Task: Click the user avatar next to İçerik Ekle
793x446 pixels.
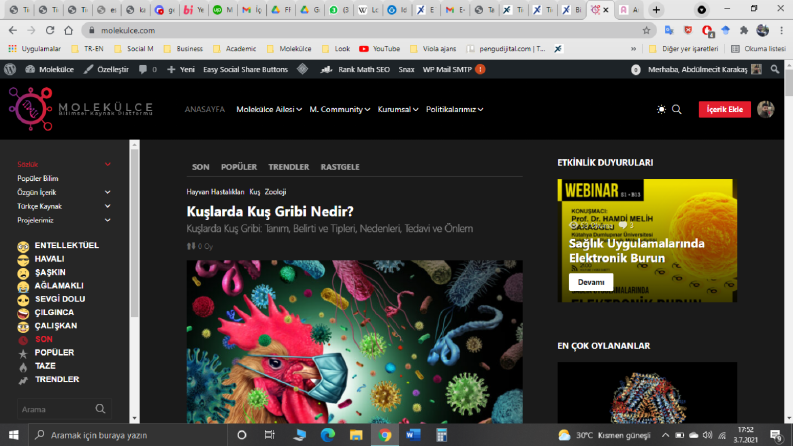Action: (766, 109)
